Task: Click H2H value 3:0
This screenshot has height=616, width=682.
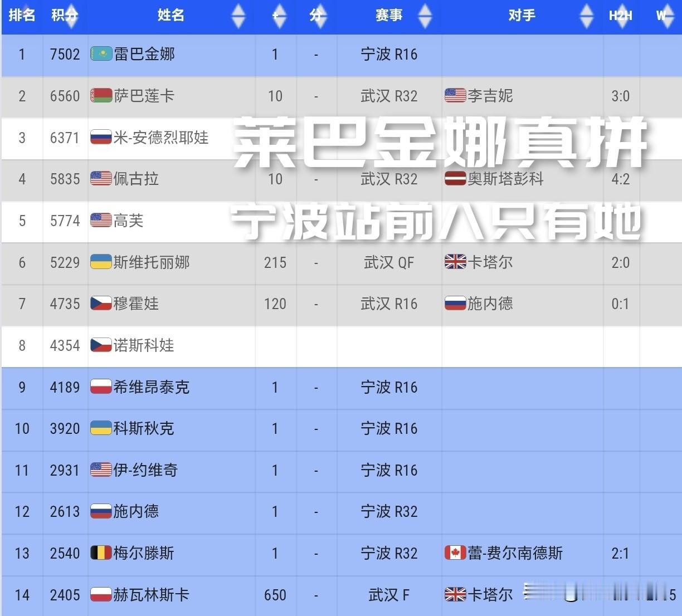Action: tap(621, 96)
